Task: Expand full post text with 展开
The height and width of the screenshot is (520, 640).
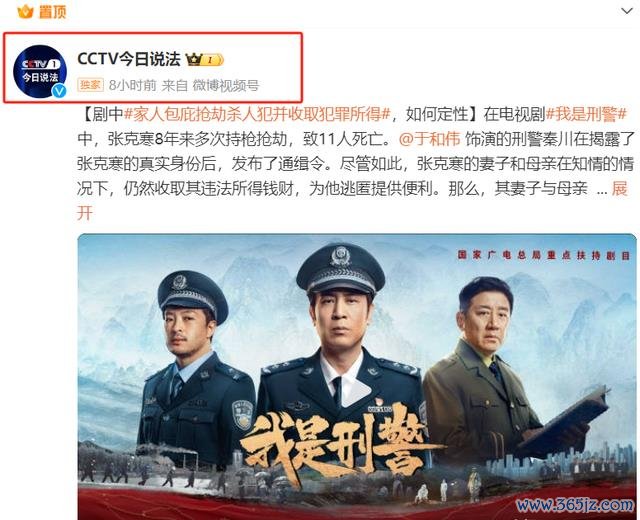Action: pyautogui.click(x=619, y=189)
